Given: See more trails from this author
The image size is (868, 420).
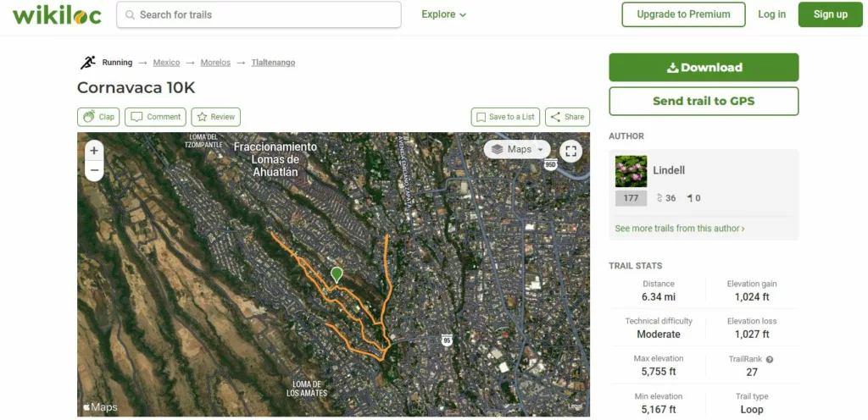Looking at the screenshot, I should [679, 229].
